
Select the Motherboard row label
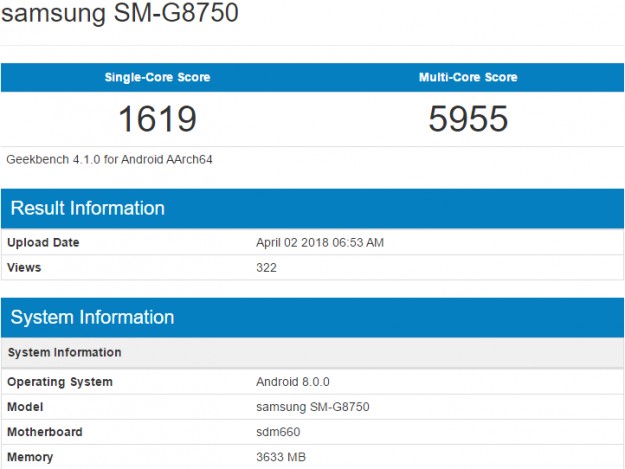pyautogui.click(x=46, y=432)
